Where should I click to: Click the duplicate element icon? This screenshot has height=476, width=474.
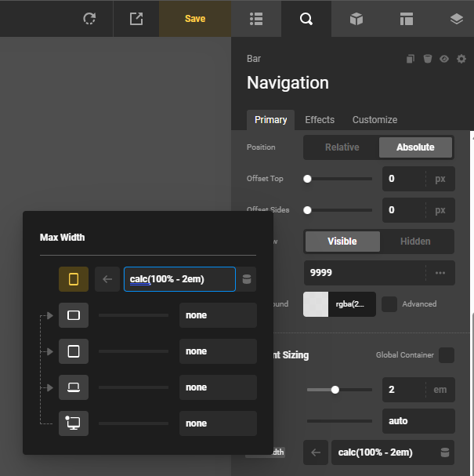(410, 59)
